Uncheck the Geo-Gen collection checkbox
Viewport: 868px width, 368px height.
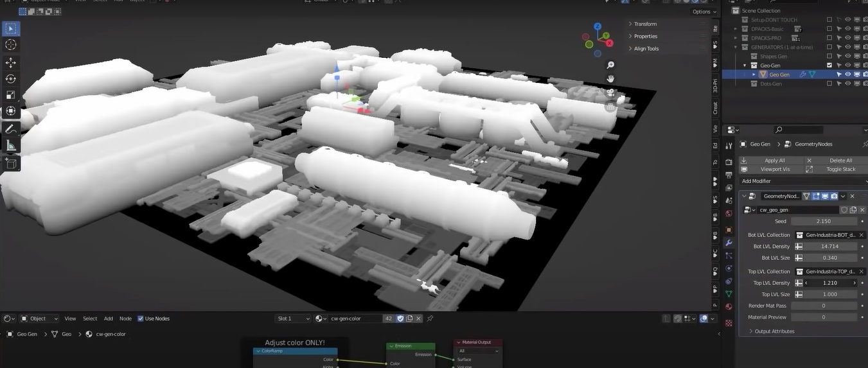pos(829,65)
